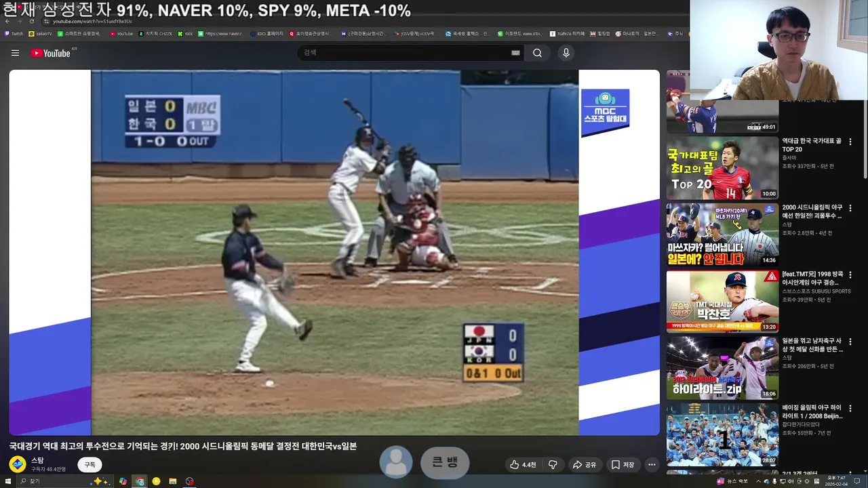Open the title link [feat.TMT갓] 1998 방콕

click(x=810, y=278)
